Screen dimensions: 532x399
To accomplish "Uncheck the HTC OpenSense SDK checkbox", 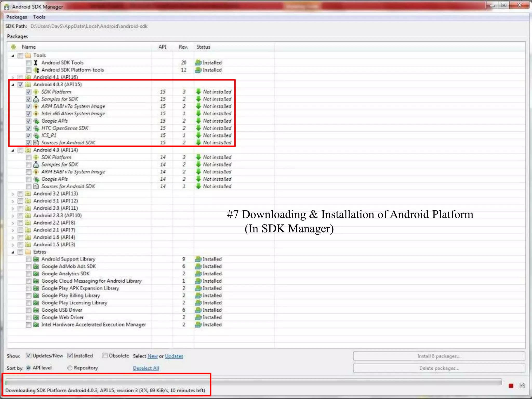I will [29, 128].
